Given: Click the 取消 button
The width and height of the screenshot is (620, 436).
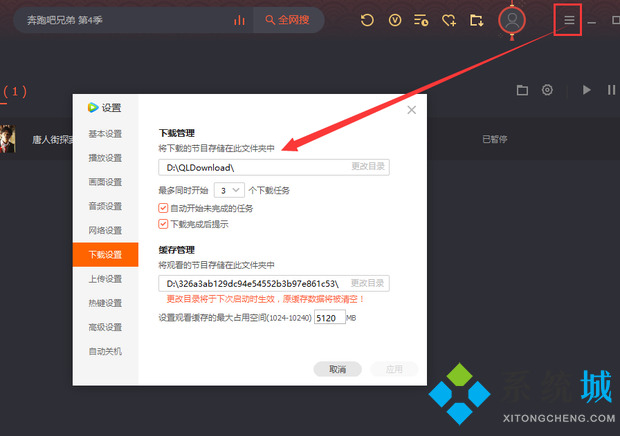Looking at the screenshot, I should pyautogui.click(x=337, y=369).
